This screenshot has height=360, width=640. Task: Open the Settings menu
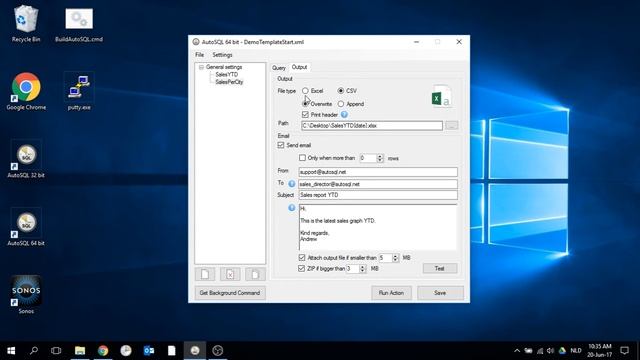click(222, 55)
